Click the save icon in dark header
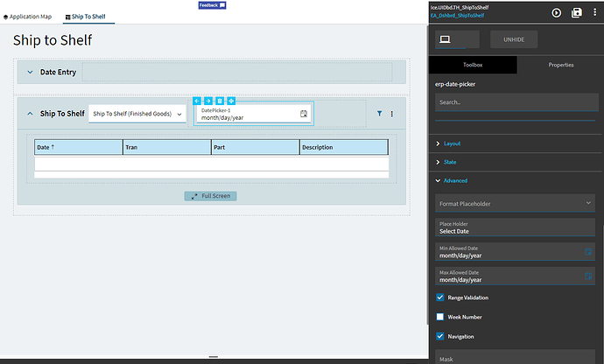The image size is (604, 364). coord(577,13)
